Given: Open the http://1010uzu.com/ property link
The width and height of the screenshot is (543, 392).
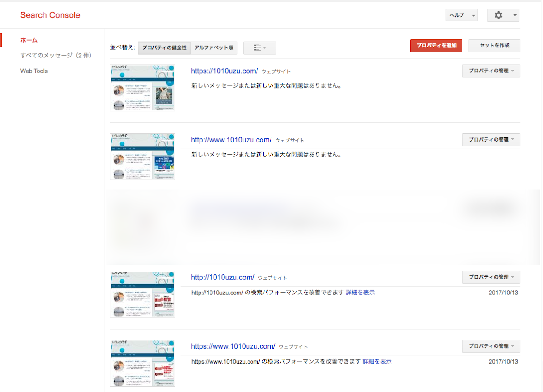Looking at the screenshot, I should pyautogui.click(x=223, y=277).
